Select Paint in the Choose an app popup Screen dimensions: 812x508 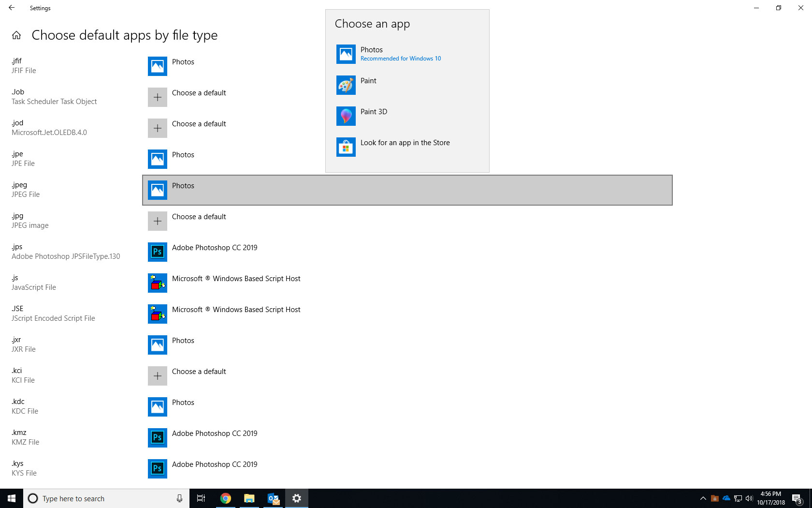click(407, 85)
